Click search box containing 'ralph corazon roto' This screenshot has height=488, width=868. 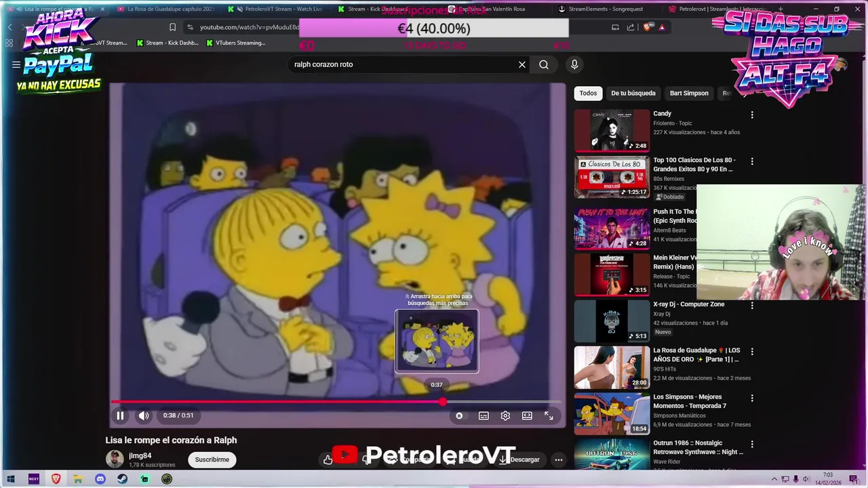tap(403, 64)
